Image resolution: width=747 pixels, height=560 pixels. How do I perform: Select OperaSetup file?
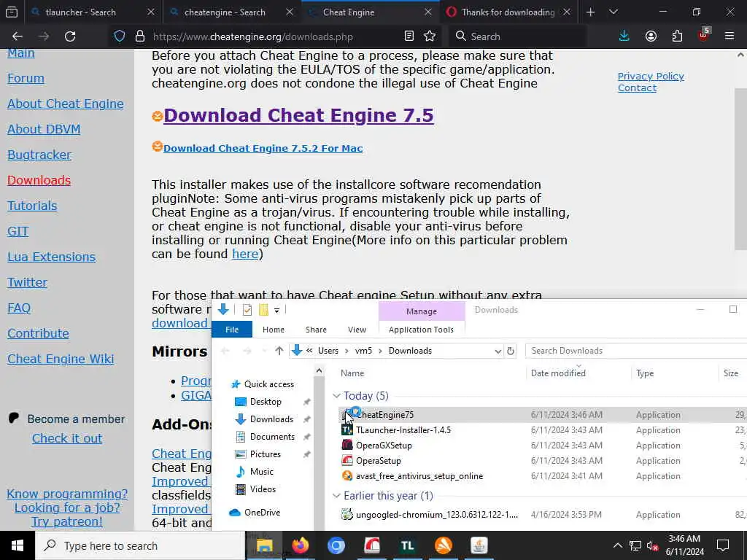[379, 461]
